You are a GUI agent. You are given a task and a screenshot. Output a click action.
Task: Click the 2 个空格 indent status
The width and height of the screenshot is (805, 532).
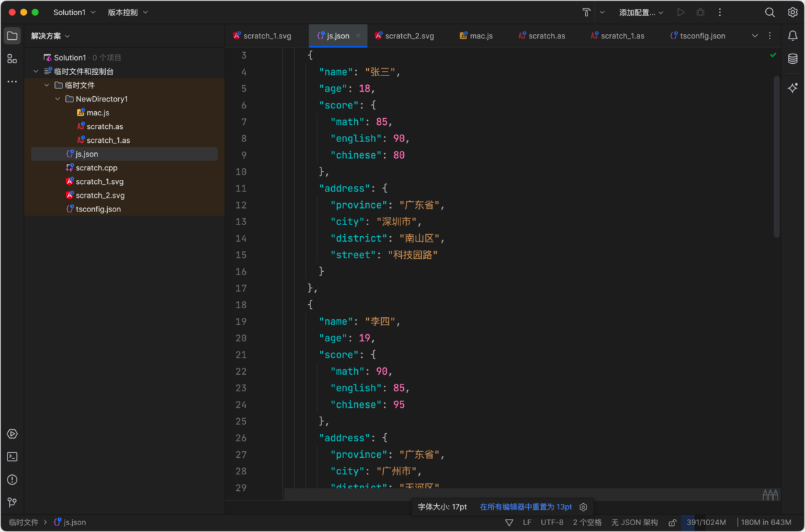[x=587, y=523]
